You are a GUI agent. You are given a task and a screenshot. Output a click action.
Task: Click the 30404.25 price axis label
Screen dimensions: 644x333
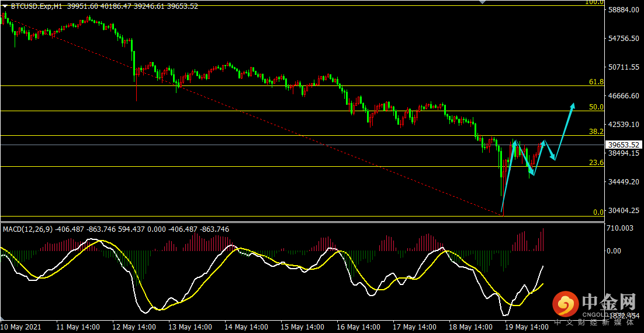pyautogui.click(x=624, y=210)
